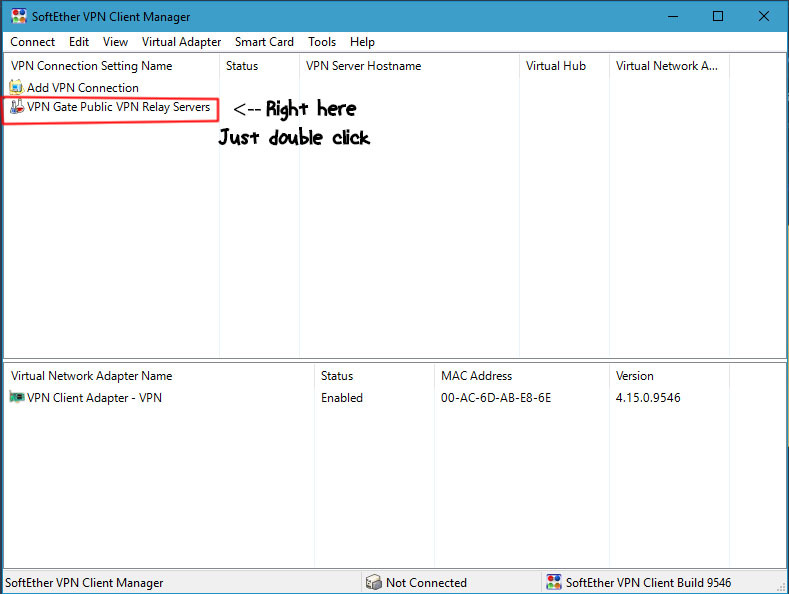Click the SoftEther build status bar icon
The height and width of the screenshot is (594, 789).
(x=554, y=582)
